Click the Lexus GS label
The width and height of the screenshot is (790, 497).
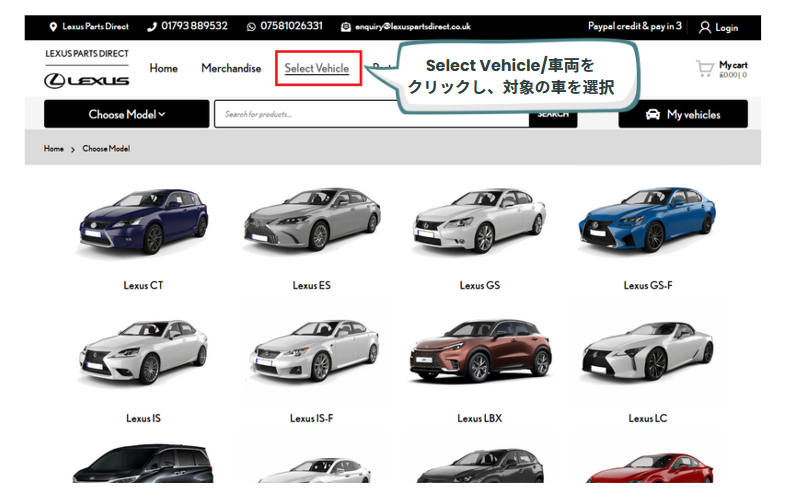pyautogui.click(x=480, y=285)
